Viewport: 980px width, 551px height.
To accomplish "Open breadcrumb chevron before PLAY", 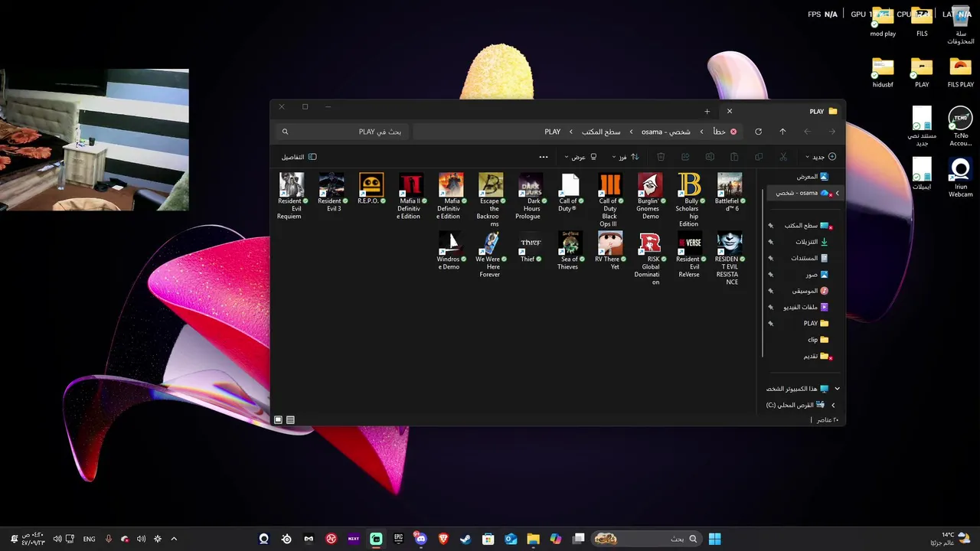I will tap(570, 132).
